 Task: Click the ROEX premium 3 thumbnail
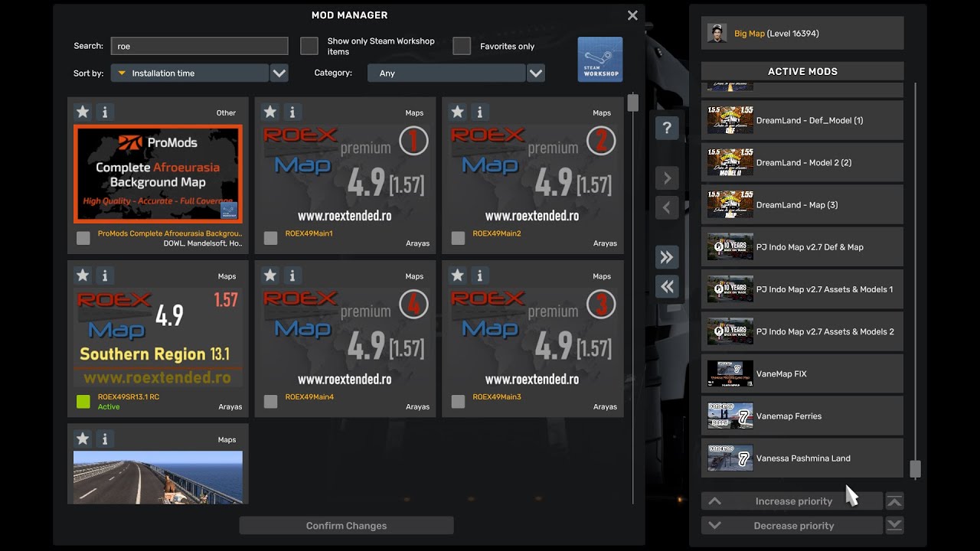[x=533, y=337]
